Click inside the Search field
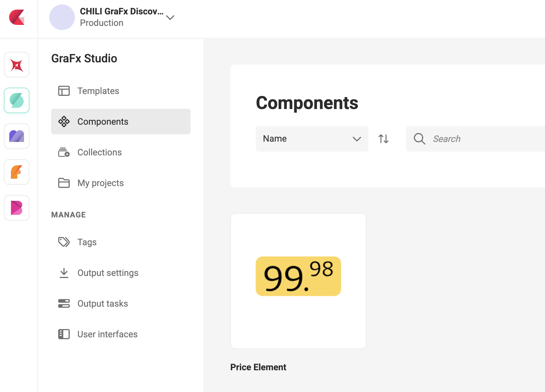The image size is (545, 392). [464, 139]
